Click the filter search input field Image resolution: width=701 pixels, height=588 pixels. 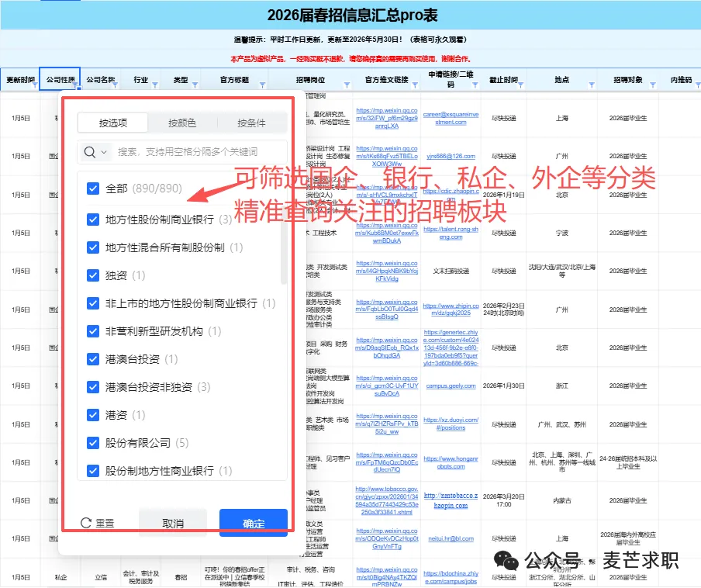(x=201, y=152)
